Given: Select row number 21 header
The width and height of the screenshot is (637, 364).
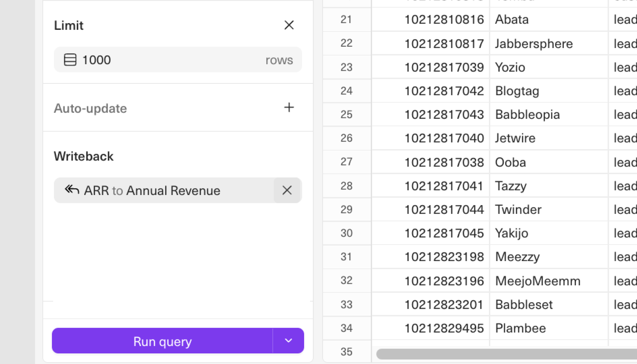Looking at the screenshot, I should click(346, 20).
